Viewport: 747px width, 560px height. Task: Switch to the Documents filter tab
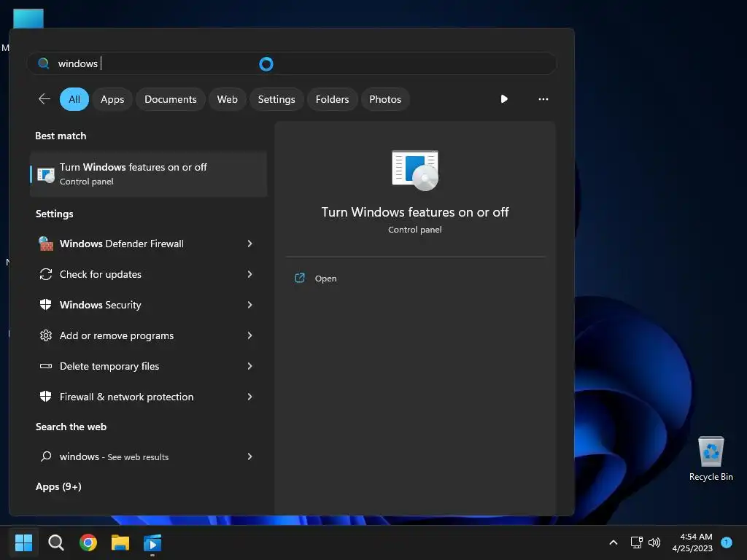tap(171, 99)
